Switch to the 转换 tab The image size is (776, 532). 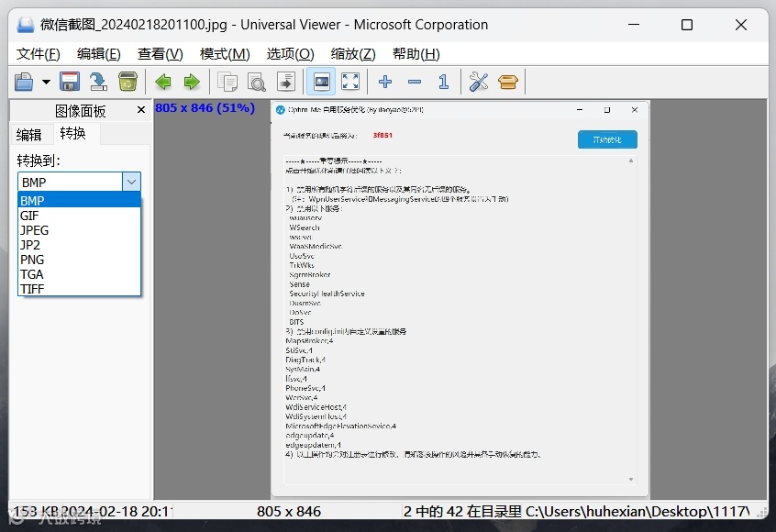pos(73,134)
